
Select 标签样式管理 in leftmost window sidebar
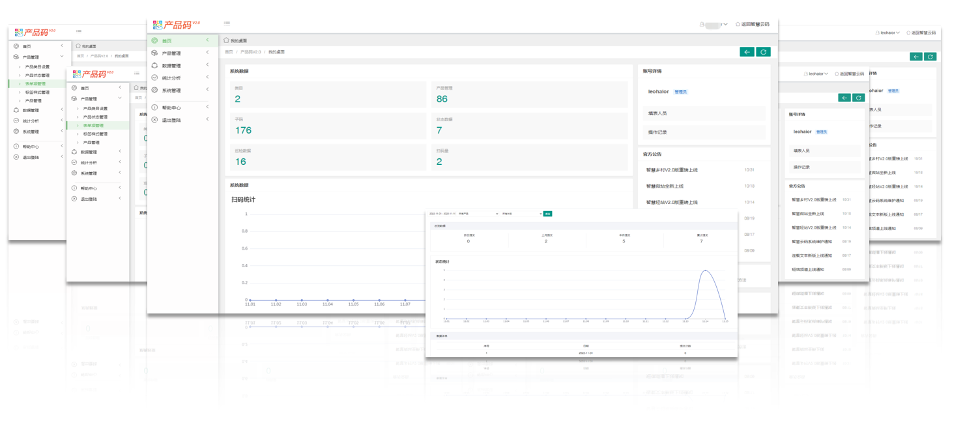[x=37, y=92]
